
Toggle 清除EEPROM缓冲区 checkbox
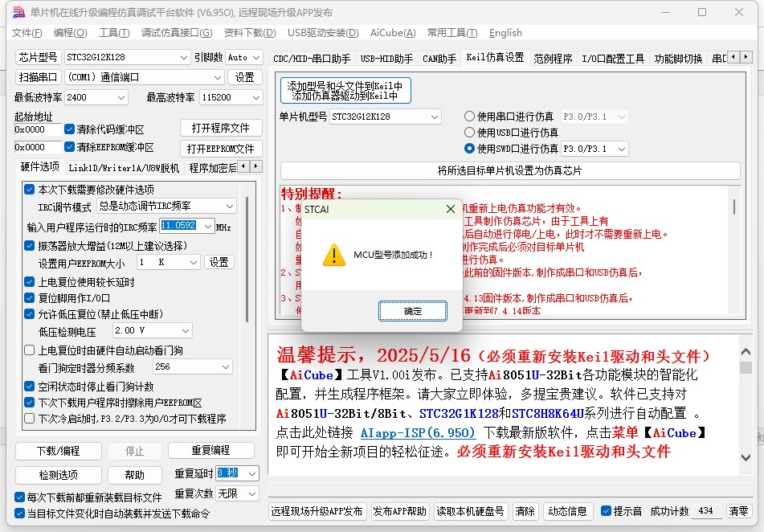pos(70,147)
